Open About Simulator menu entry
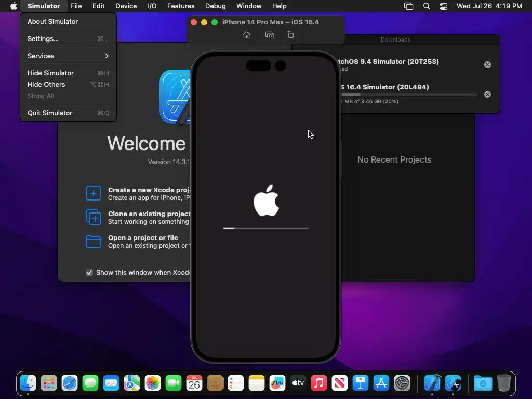Viewport: 532px width, 399px height. [68, 21]
